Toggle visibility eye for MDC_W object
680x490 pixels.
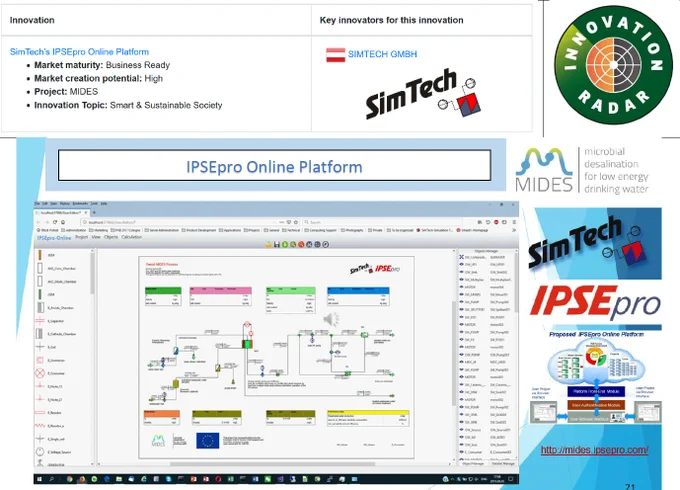462,362
